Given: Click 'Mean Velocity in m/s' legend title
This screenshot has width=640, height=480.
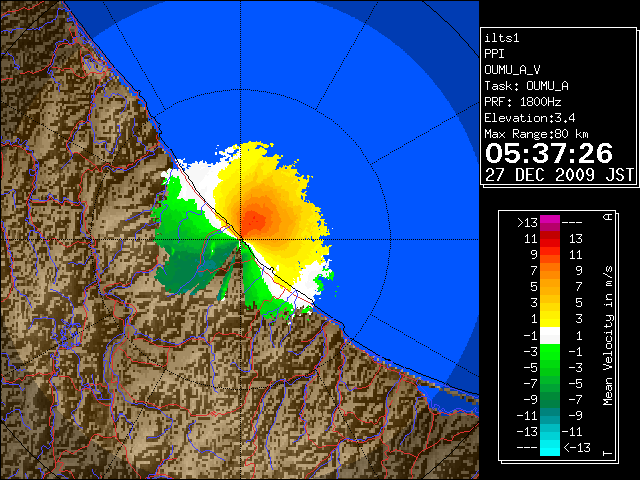Looking at the screenshot, I should pyautogui.click(x=608, y=335).
